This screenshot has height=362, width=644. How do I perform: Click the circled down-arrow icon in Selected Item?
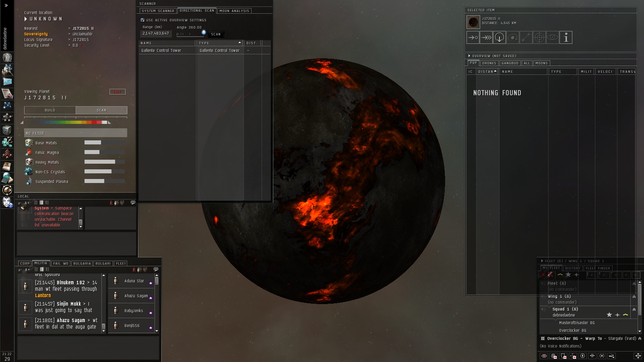pyautogui.click(x=500, y=37)
